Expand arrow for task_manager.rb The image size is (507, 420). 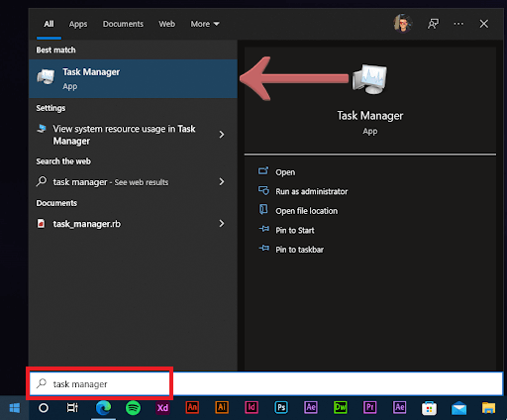click(222, 224)
